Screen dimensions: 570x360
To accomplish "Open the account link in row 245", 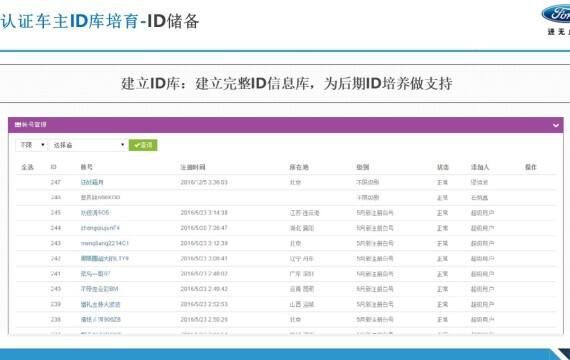I will point(95,212).
